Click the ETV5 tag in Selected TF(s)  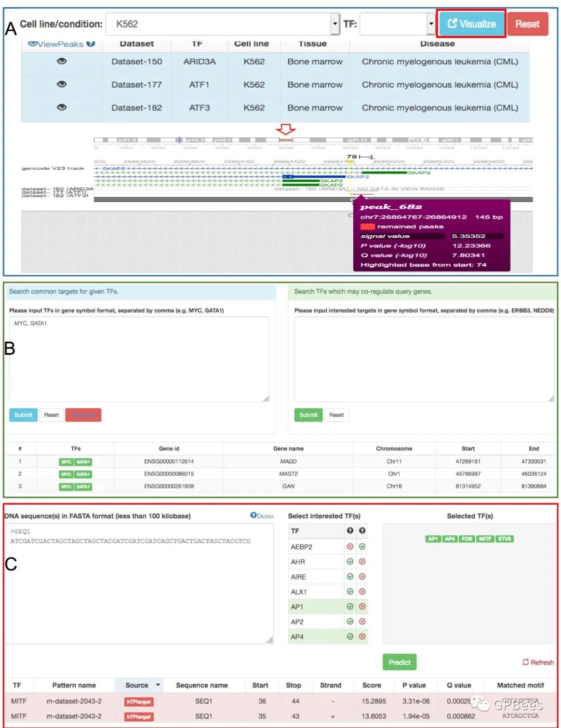[504, 539]
